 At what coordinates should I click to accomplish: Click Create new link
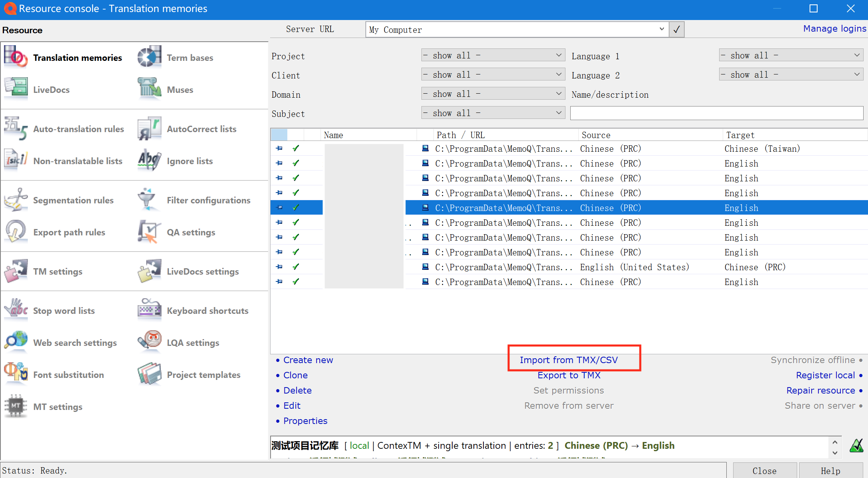point(308,360)
